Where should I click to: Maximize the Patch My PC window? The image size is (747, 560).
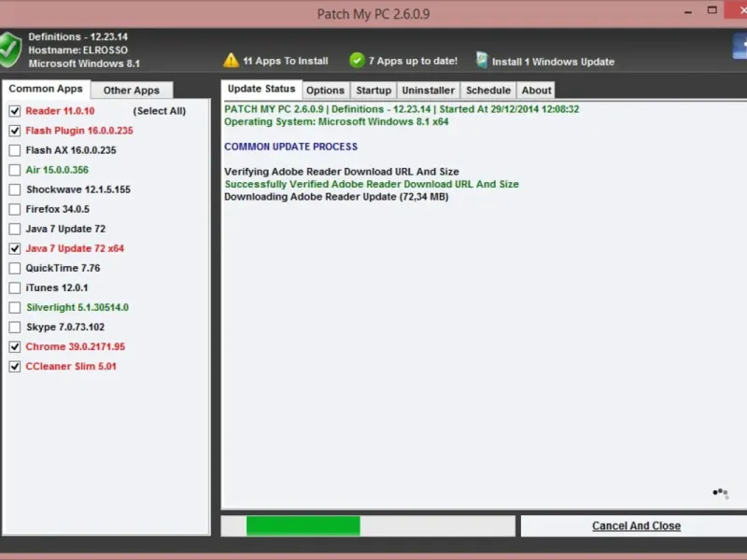coord(712,10)
